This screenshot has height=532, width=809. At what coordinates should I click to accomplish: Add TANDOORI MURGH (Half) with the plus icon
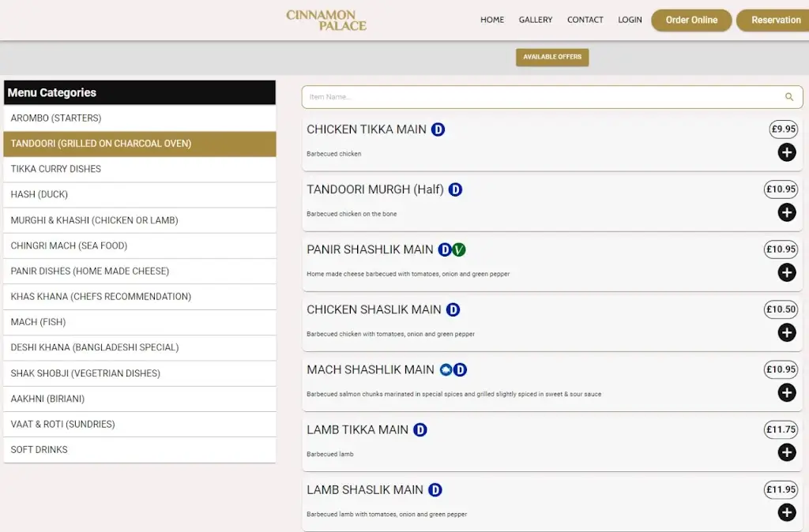pos(787,212)
